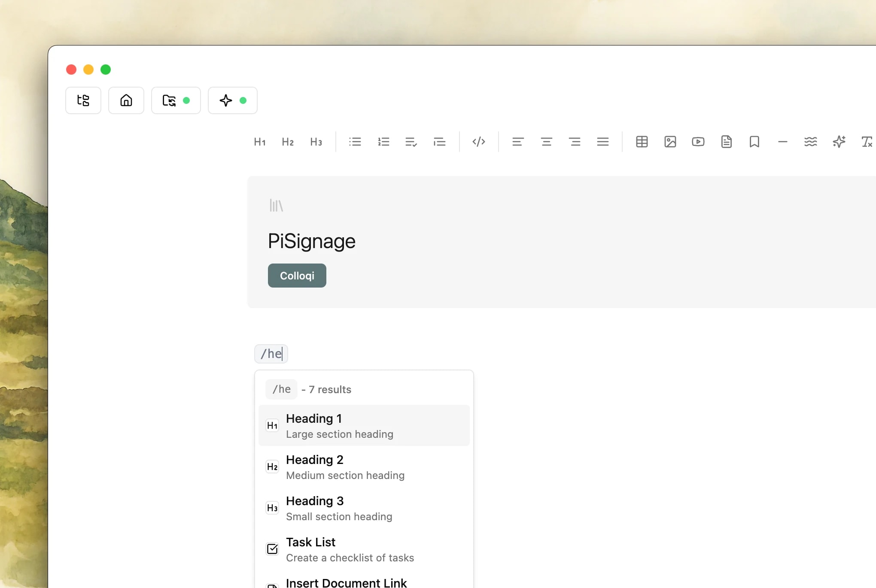Screen dimensions: 876x588
Task: Insert a table
Action: pos(642,142)
